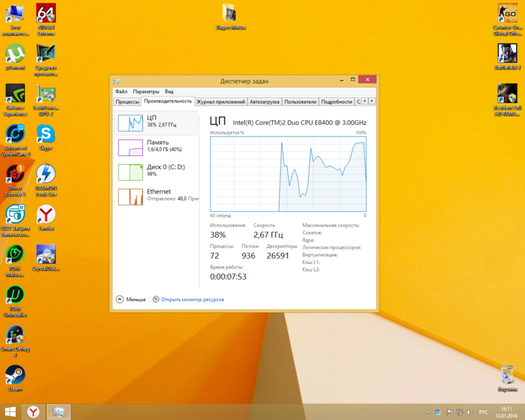The height and width of the screenshot is (420, 525).
Task: Select the Counter-Strike Global Offensive icon
Action: [507, 20]
